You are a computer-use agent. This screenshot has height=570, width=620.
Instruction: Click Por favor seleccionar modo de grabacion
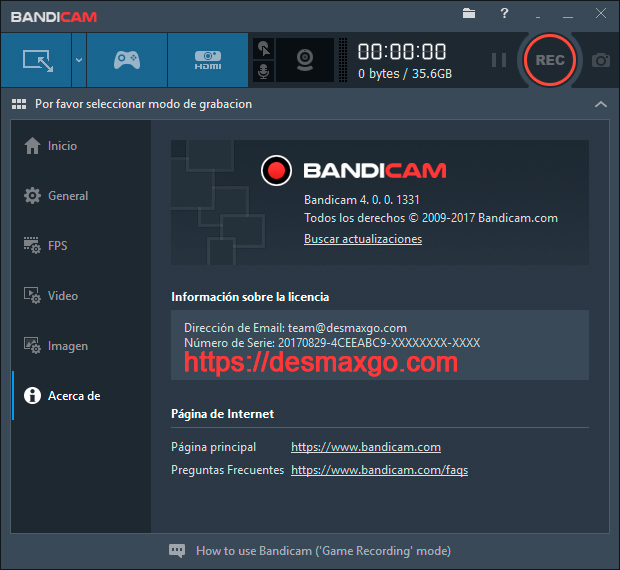(x=144, y=104)
